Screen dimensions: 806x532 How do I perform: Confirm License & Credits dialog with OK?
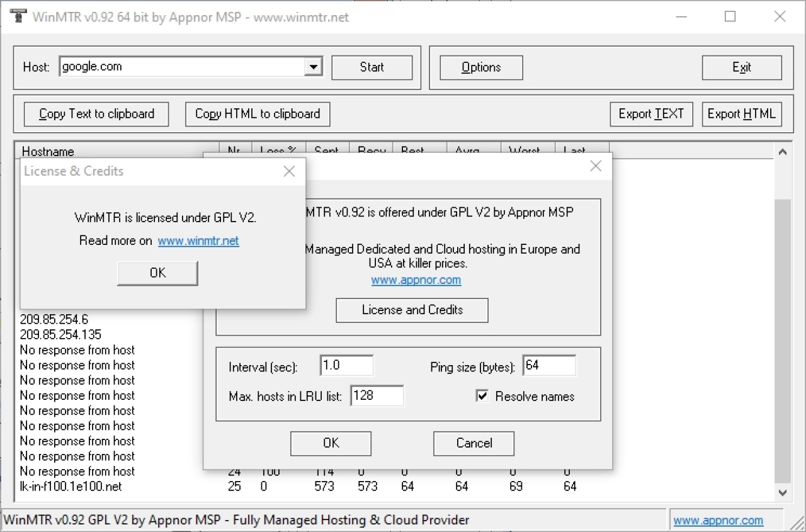(x=157, y=273)
